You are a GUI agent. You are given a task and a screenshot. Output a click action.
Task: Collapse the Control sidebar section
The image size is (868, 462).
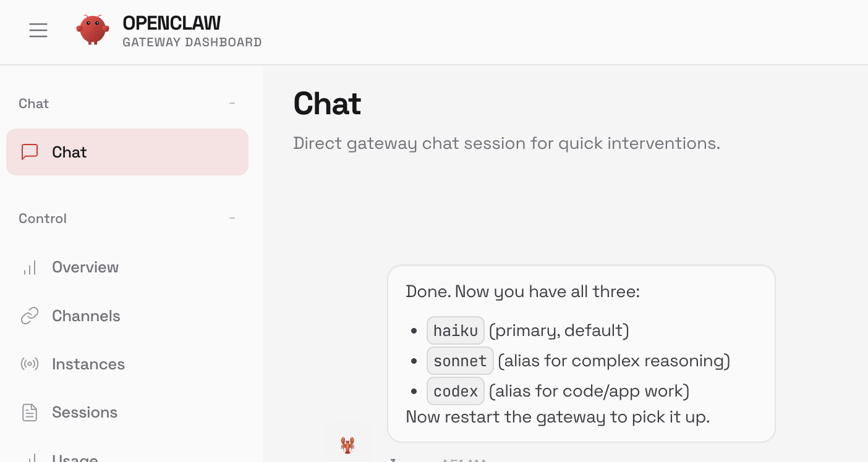point(232,218)
